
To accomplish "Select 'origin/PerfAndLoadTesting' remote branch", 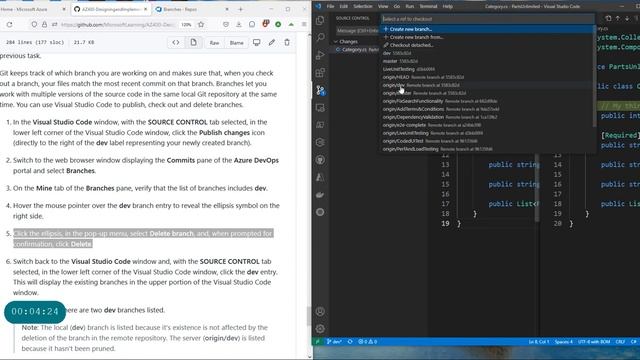I will pyautogui.click(x=487, y=149).
